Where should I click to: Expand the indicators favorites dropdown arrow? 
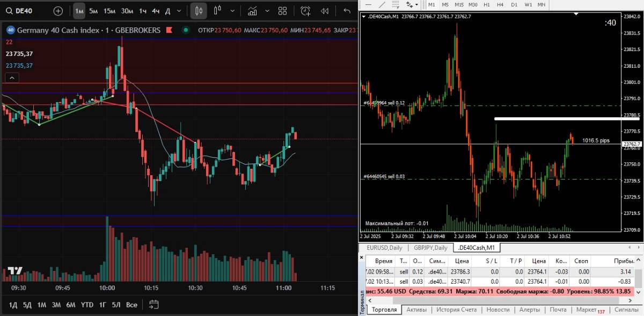[x=267, y=11]
